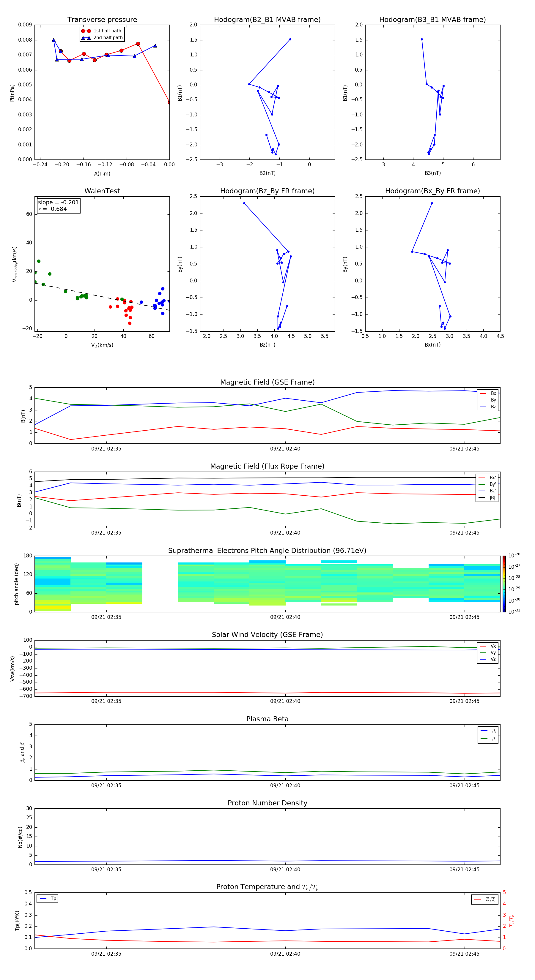535x980 pixels.
Task: Click the 'WalenTest' plot title
Action: coord(102,191)
